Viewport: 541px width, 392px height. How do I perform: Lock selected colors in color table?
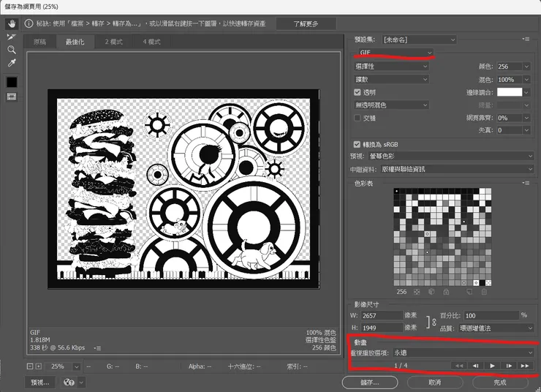tap(446, 292)
